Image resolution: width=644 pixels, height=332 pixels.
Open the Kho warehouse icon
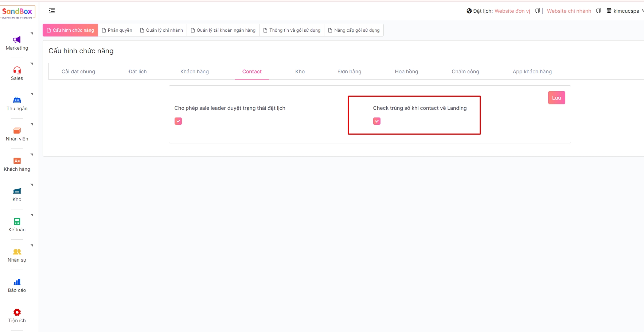coord(17,191)
